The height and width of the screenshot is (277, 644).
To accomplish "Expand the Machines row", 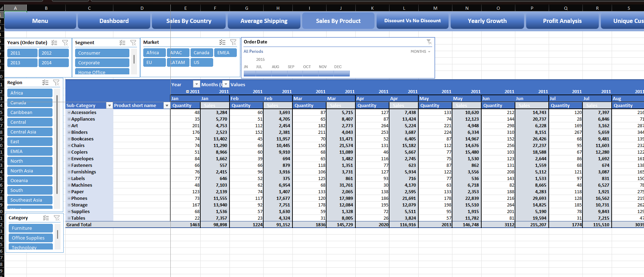I will (x=69, y=185).
